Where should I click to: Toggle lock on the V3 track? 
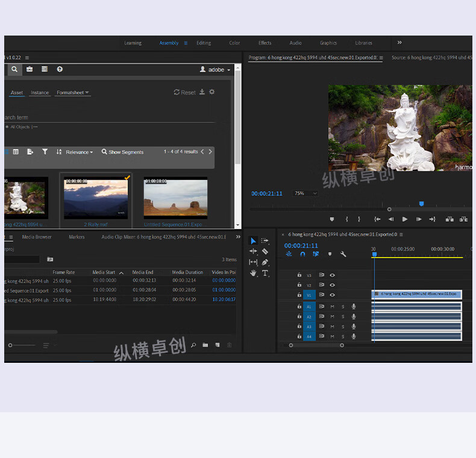[x=299, y=275]
